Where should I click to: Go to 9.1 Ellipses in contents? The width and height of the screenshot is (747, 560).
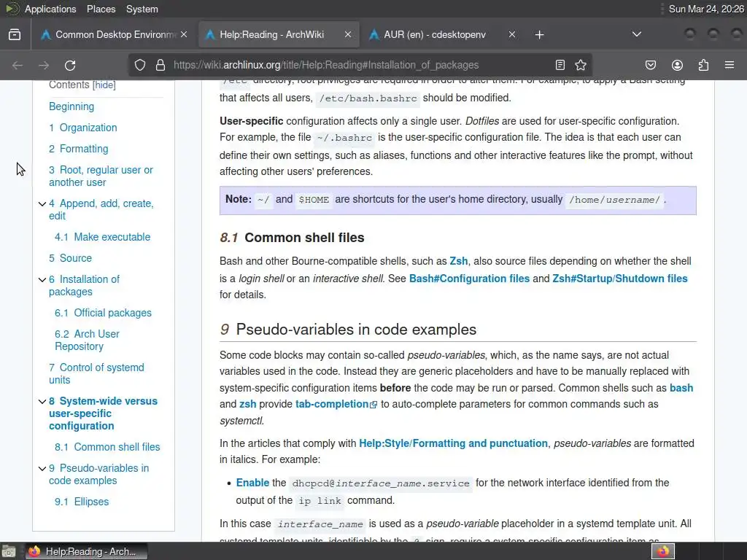coord(82,502)
